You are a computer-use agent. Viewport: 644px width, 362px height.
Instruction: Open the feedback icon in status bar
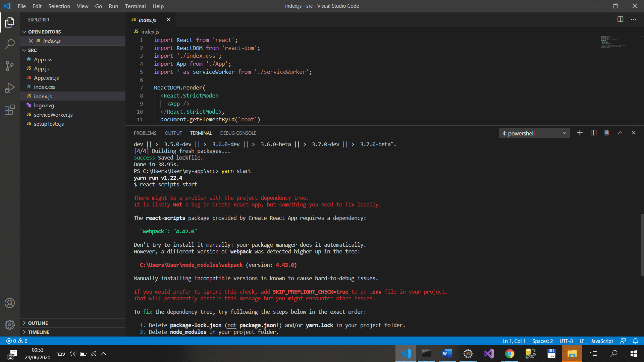(x=623, y=341)
